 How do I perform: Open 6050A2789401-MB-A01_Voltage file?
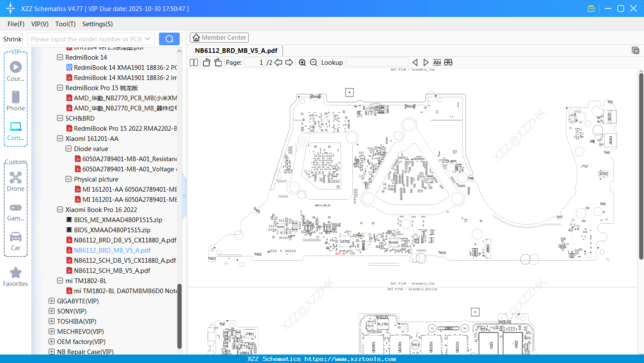126,169
